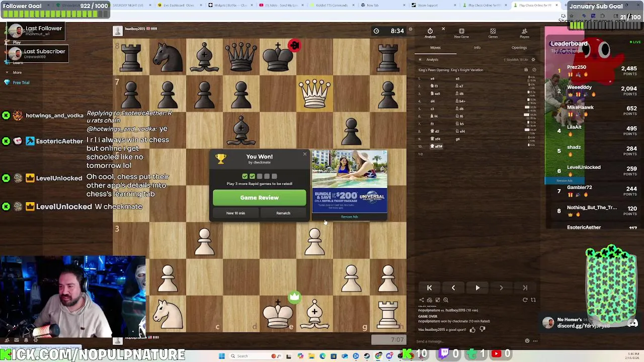Switch to the Openings tab
644x362 pixels.
[519, 48]
